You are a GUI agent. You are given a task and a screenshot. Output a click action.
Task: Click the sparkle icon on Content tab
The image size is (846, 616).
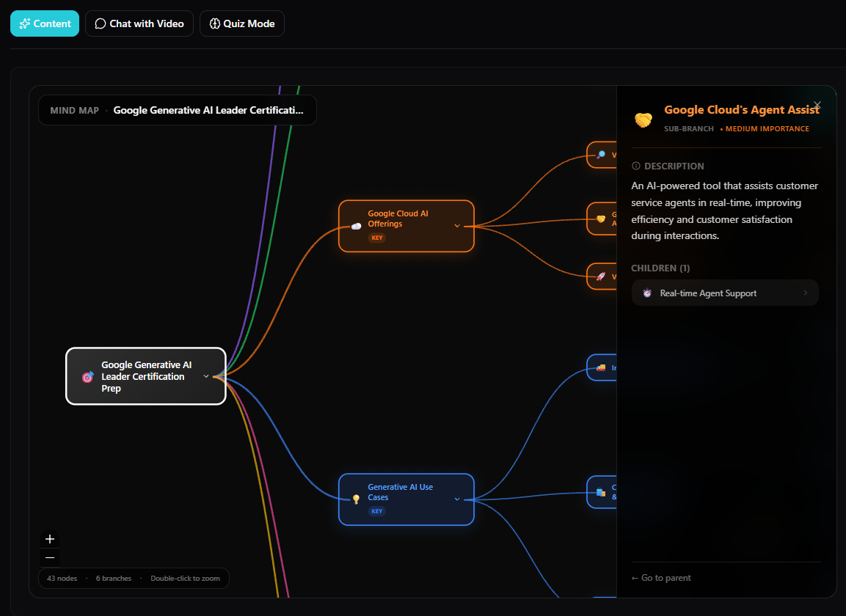coord(24,23)
